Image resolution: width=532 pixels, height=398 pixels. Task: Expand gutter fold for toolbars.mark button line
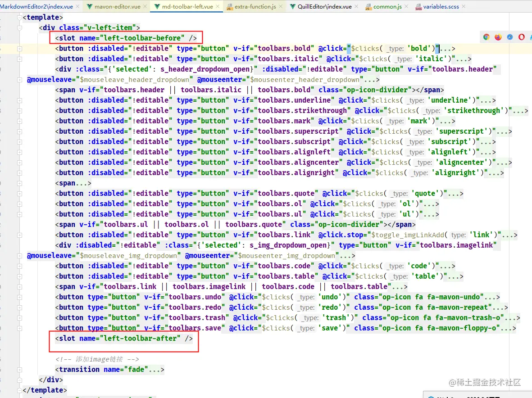[20, 122]
